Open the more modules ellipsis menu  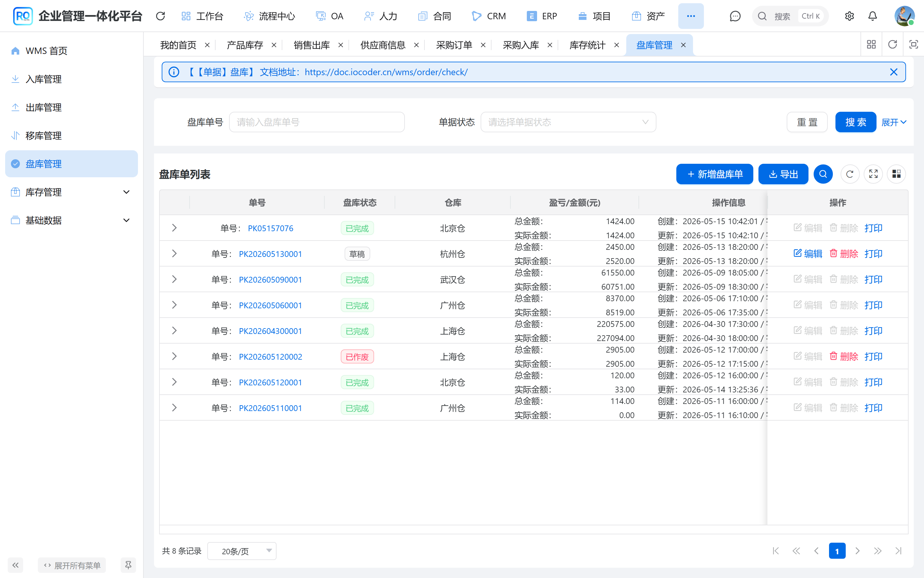coord(691,16)
